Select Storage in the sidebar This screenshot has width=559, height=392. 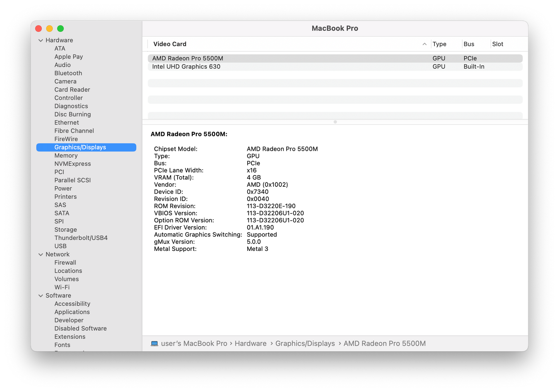(x=66, y=230)
